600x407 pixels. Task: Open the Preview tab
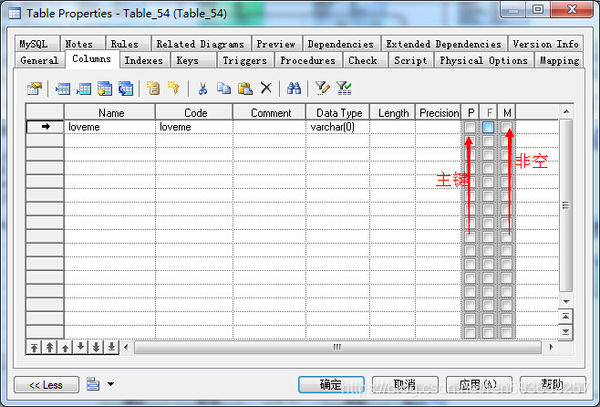pos(276,44)
